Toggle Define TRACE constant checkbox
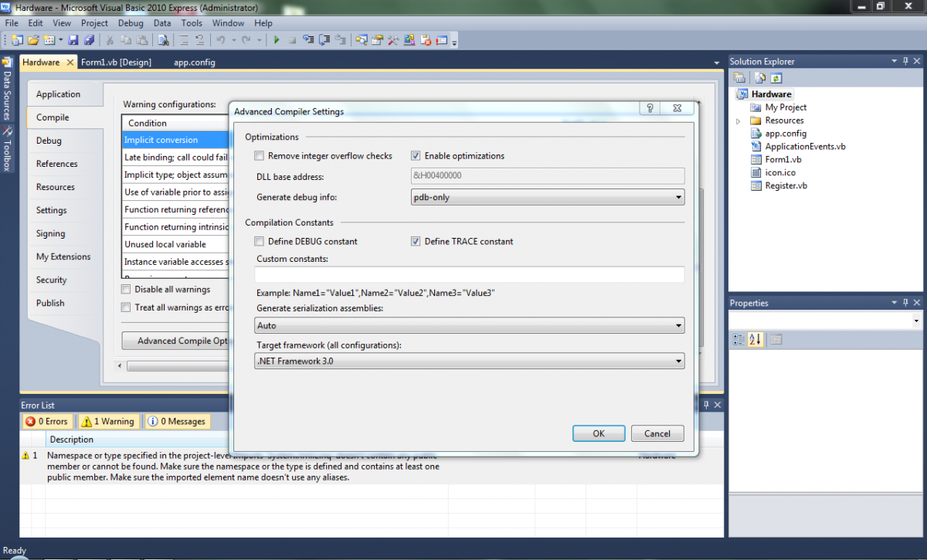 pos(416,242)
